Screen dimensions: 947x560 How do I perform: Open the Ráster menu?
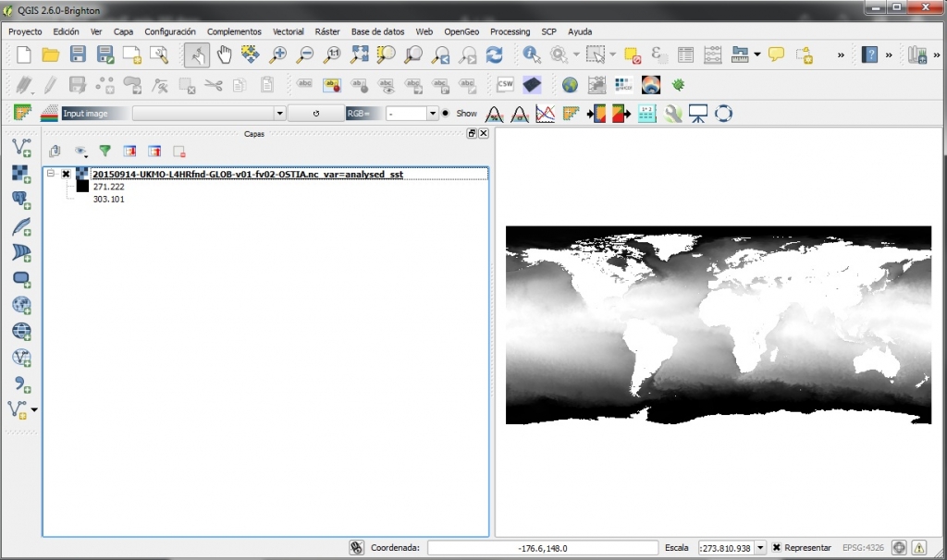coord(327,31)
